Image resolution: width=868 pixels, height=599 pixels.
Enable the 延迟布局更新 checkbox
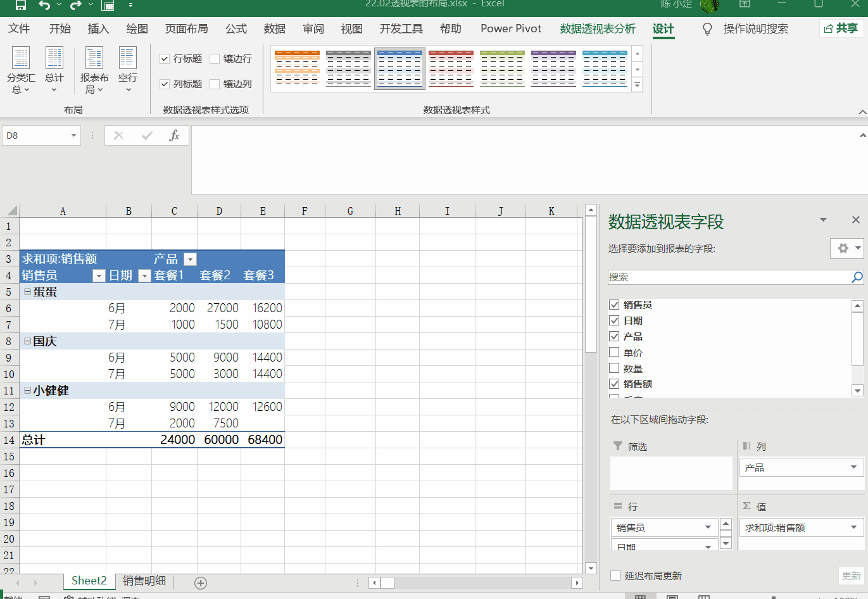[x=615, y=576]
